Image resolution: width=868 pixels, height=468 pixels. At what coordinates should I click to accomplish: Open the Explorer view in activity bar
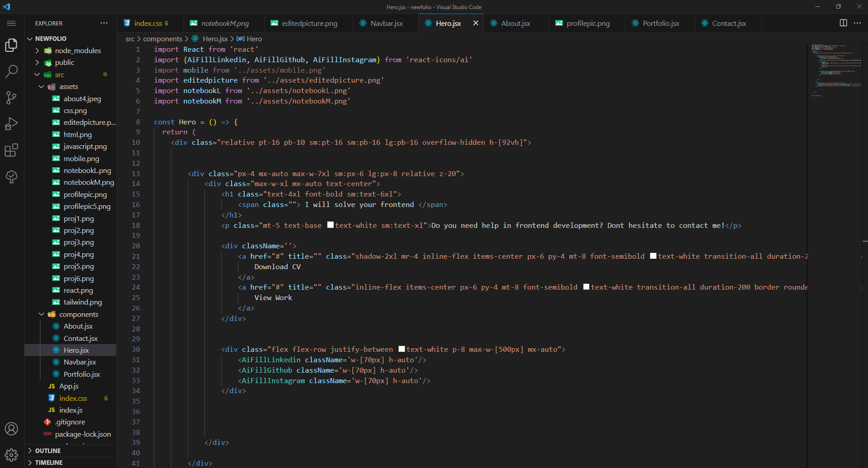(x=11, y=45)
